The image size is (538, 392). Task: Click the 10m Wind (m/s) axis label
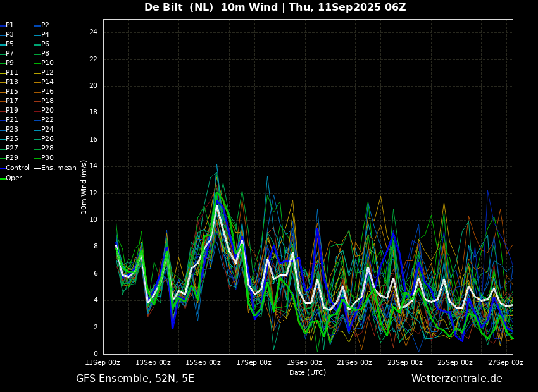click(x=84, y=187)
